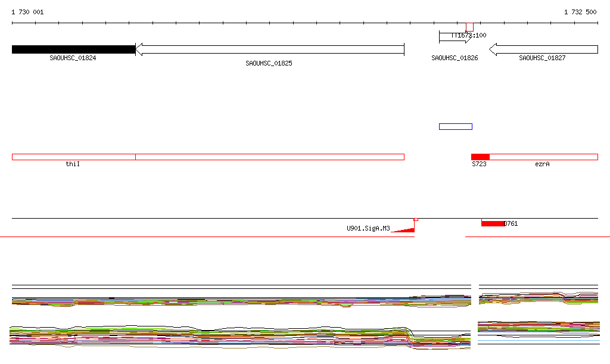Select the blue outlined rectangle feature
This screenshot has width=610, height=364.
click(x=456, y=126)
